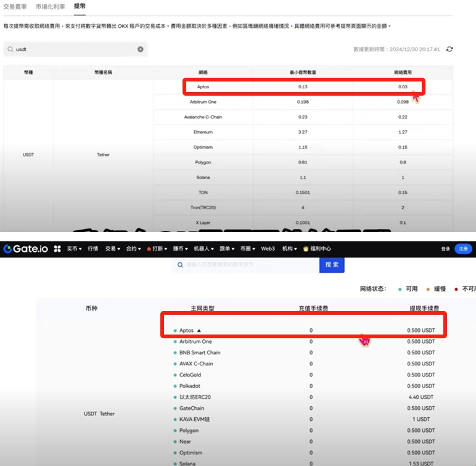Click the BNB Smart Chain row
The width and height of the screenshot is (476, 466).
[304, 352]
